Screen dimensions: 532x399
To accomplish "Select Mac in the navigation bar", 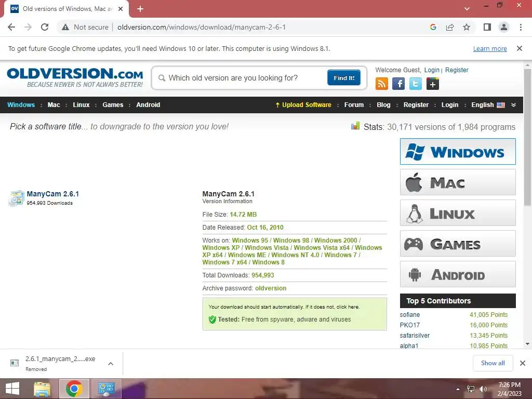I will pyautogui.click(x=54, y=105).
